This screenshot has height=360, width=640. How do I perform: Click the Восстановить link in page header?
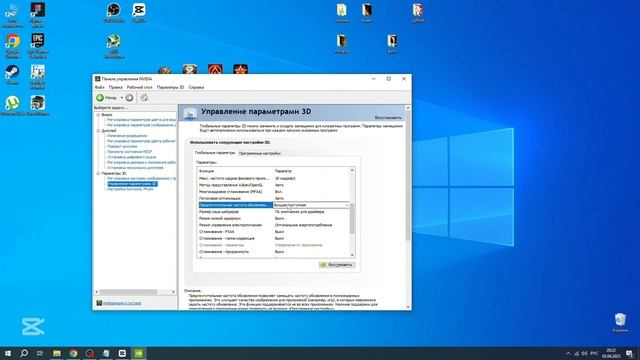tap(388, 118)
